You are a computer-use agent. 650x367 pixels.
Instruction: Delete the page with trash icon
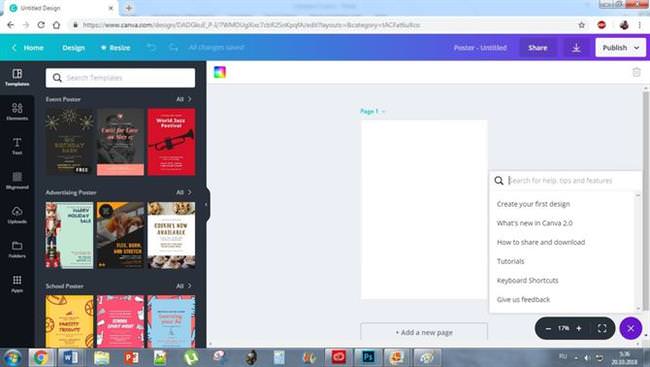tap(636, 72)
